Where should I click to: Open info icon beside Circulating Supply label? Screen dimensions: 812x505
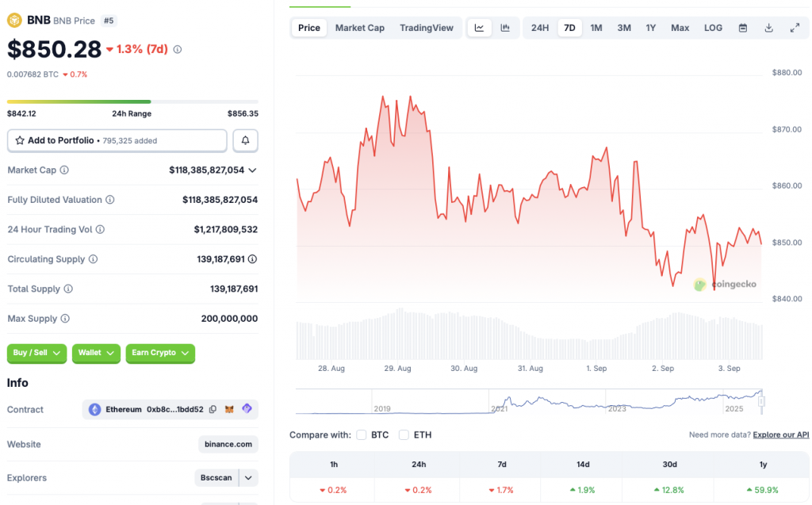click(x=94, y=259)
